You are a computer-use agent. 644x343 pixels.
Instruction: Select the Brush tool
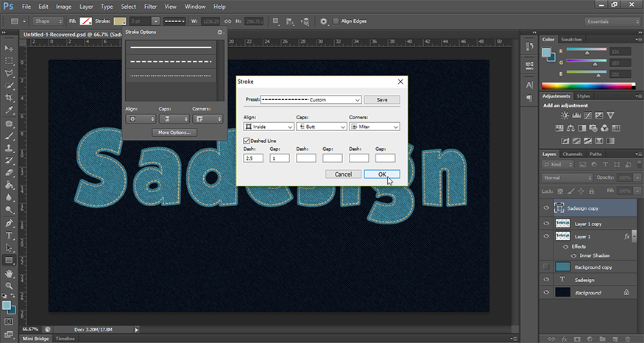point(9,136)
